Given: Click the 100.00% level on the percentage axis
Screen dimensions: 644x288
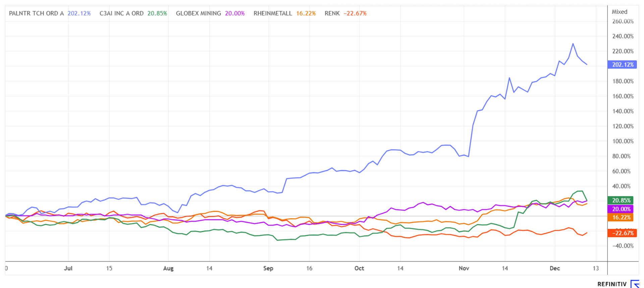Looking at the screenshot, I should click(623, 141).
